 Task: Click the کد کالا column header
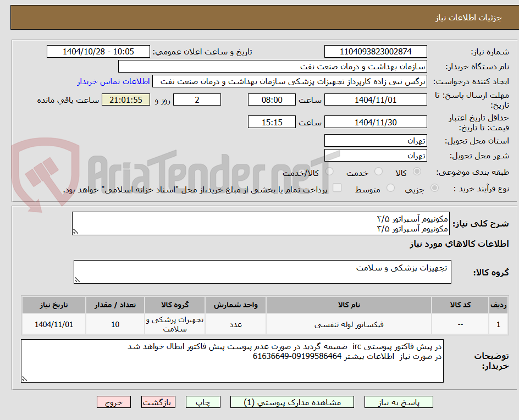(460, 305)
